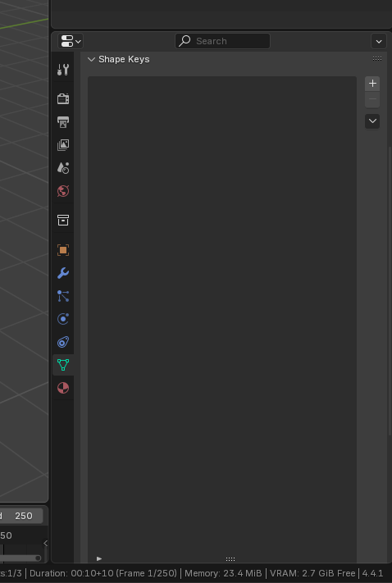Collapse the Shape Keys panel
The height and width of the screenshot is (583, 392).
91,59
